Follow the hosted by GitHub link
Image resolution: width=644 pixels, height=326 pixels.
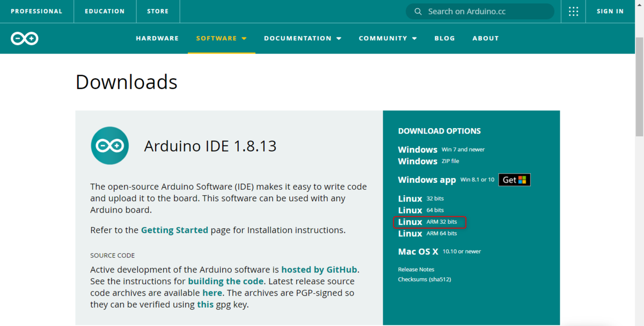(x=319, y=270)
